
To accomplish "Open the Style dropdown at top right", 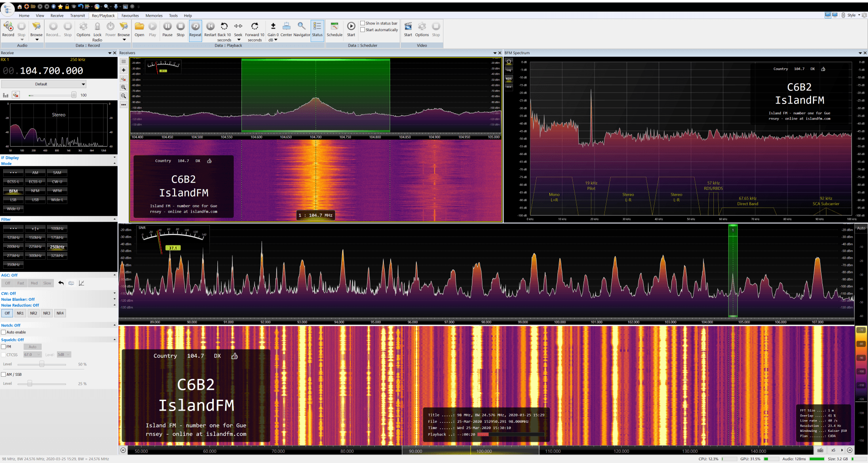I will click(x=853, y=15).
